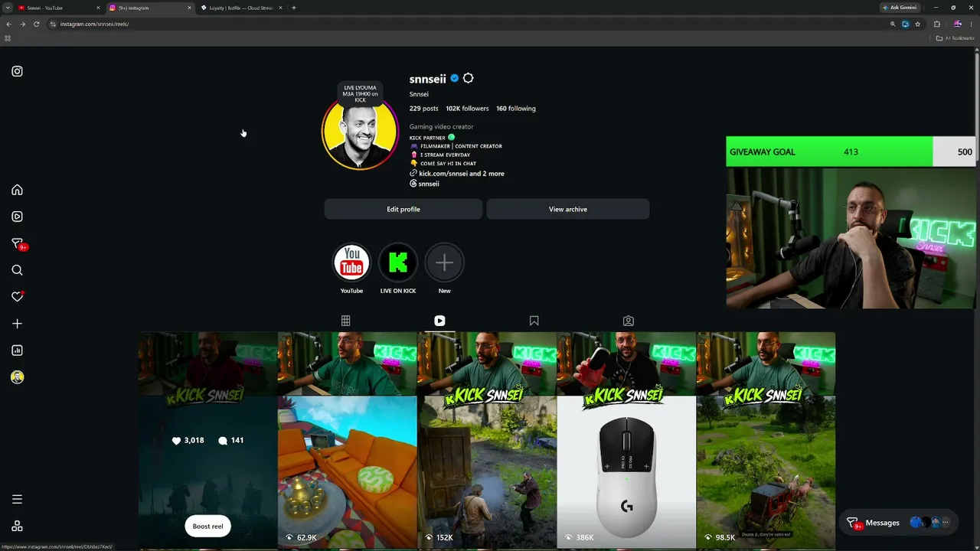Click the Boost reel button

pos(207,527)
